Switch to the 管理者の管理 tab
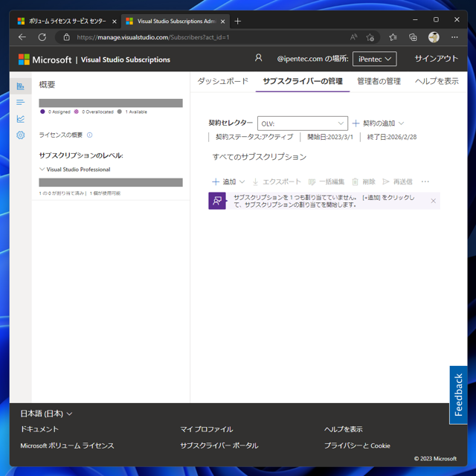This screenshot has width=476, height=476. pyautogui.click(x=379, y=81)
